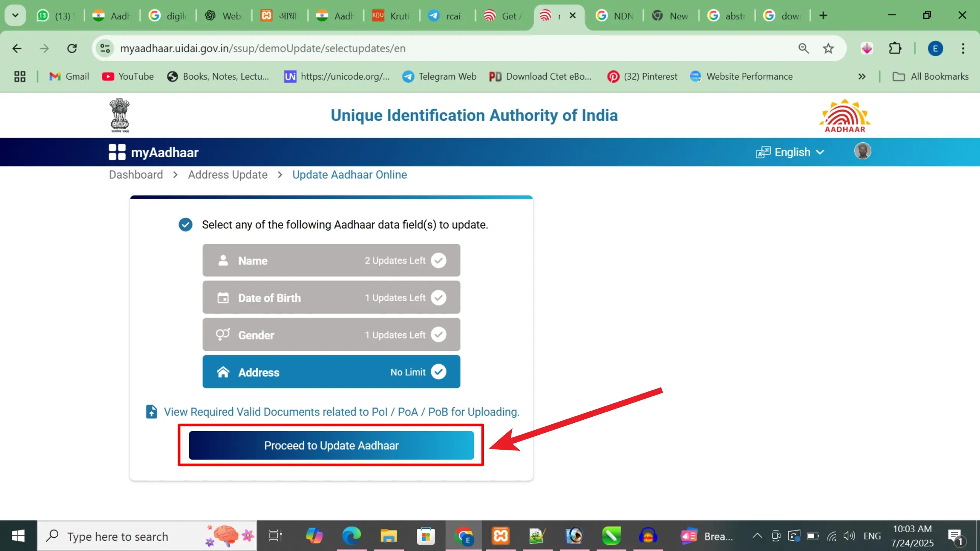Go to Dashboard breadcrumb
The width and height of the screenshot is (980, 551).
coord(136,175)
